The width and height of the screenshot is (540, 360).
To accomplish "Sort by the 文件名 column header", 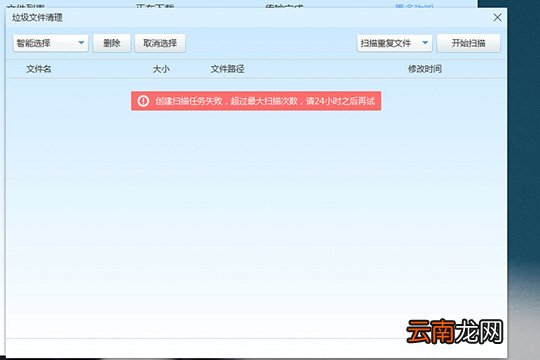I will pos(39,69).
